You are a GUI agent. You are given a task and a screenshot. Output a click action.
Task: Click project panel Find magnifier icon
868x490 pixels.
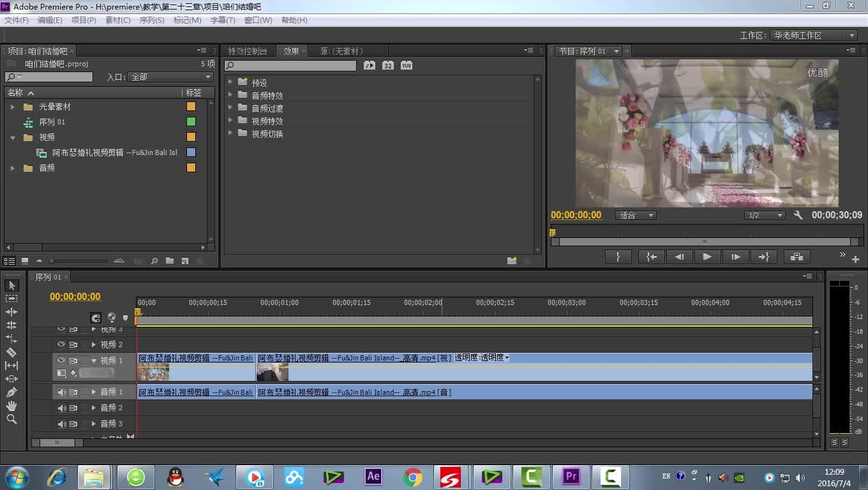pos(154,261)
